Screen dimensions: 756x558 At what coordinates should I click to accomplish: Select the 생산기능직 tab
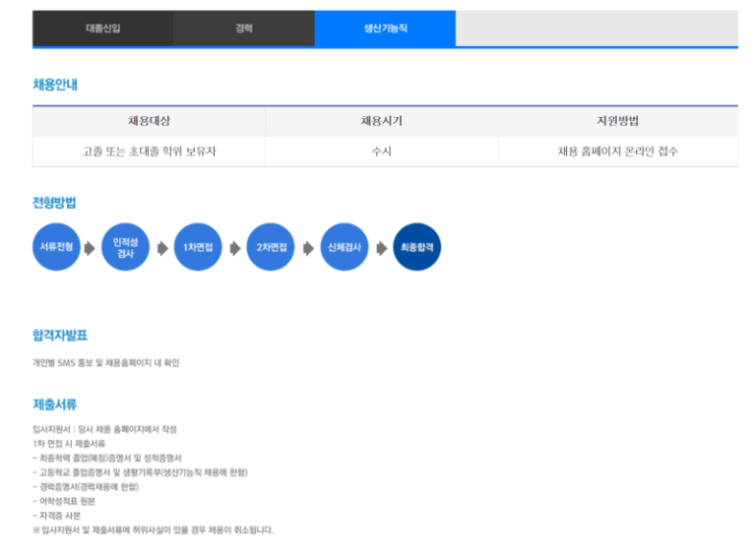(385, 29)
